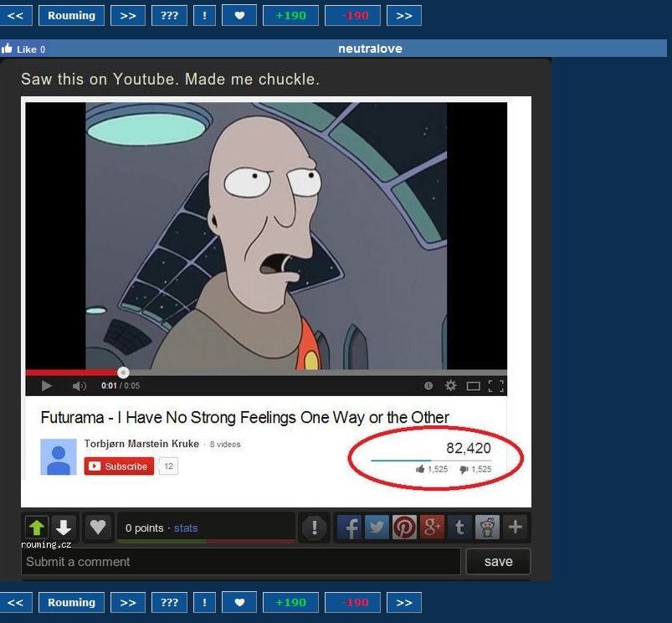Open the top Rouming button
This screenshot has height=623, width=672.
pyautogui.click(x=72, y=16)
